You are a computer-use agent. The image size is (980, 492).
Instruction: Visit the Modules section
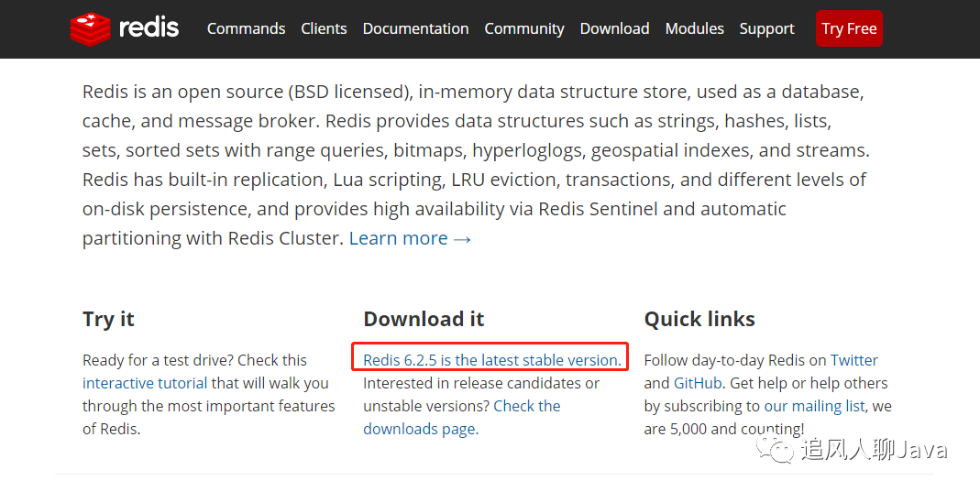(x=694, y=28)
